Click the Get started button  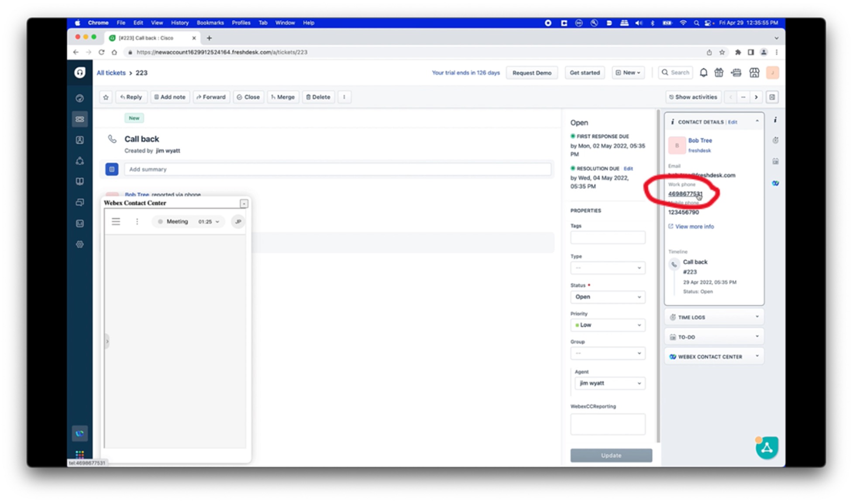click(x=585, y=73)
